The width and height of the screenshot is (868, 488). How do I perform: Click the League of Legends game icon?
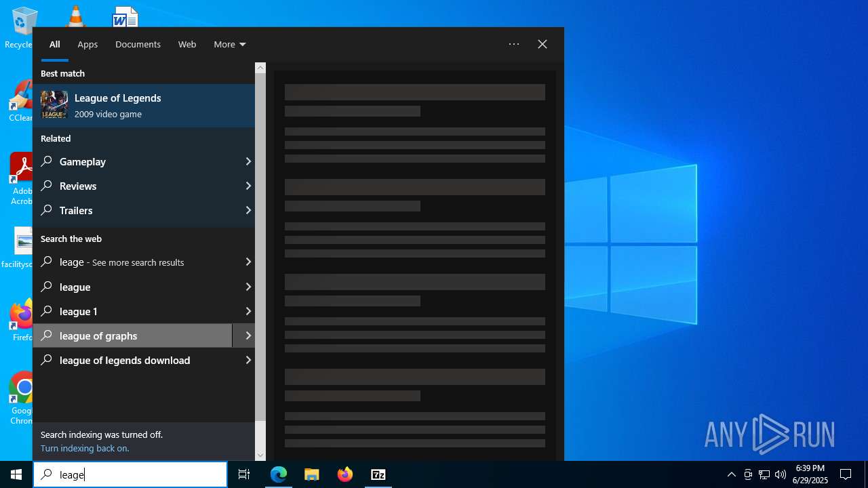click(x=54, y=105)
